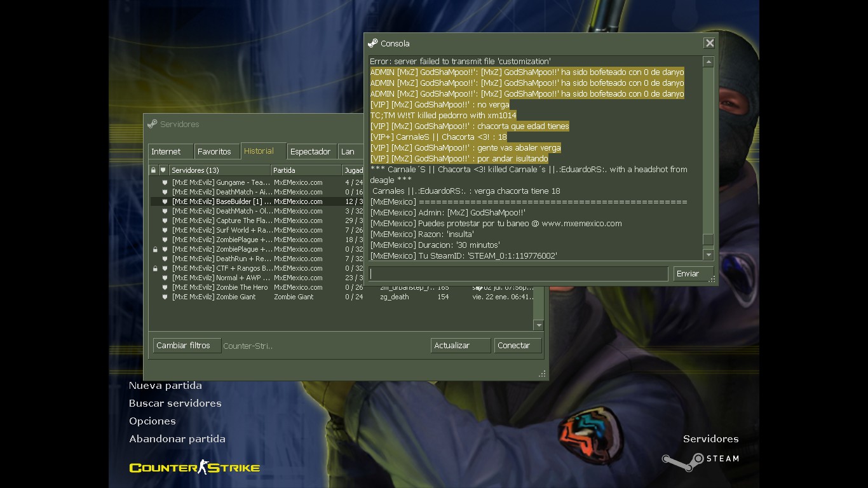Sort servers by the lock column header

click(153, 170)
